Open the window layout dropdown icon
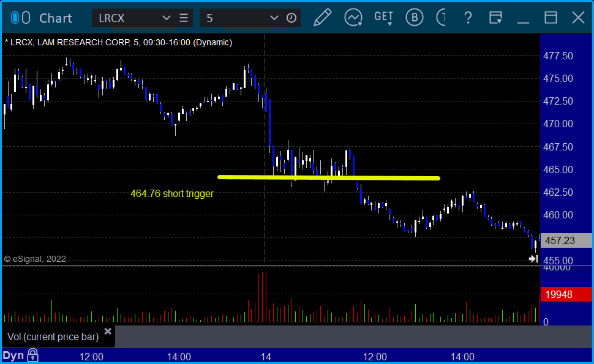 click(x=495, y=17)
